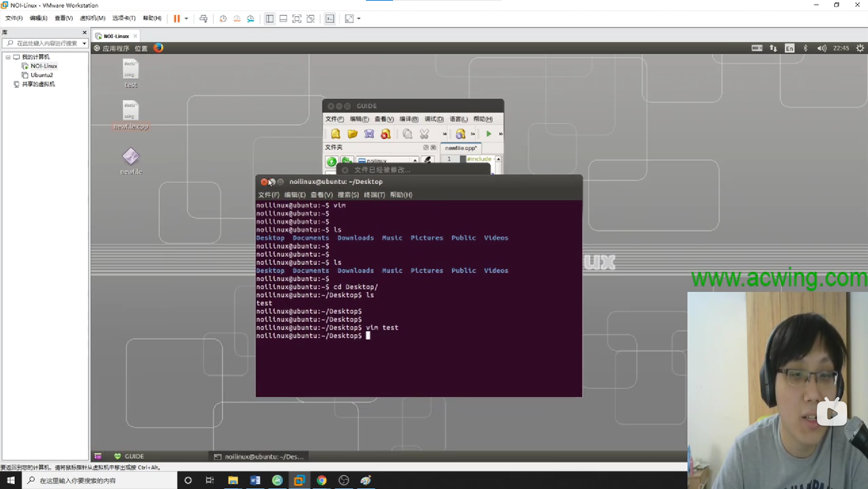Click Copy icon in GUIDE toolbar
Viewport: 868px width, 489px height.
(x=408, y=134)
